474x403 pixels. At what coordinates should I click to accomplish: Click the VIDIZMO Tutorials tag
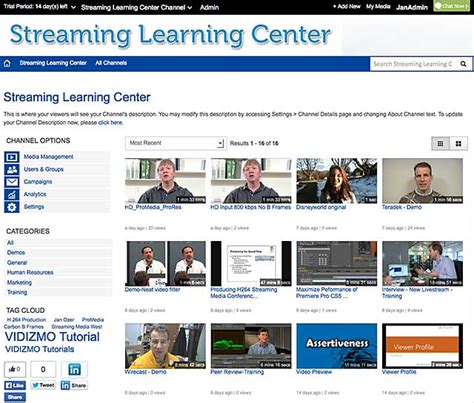(x=39, y=349)
